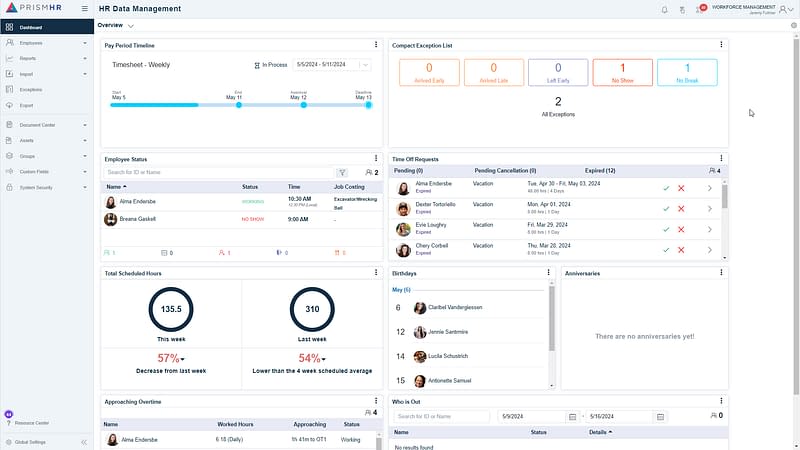Click the hamburger menu icon beside PrismHR logo
This screenshot has width=800, height=450.
tap(84, 10)
